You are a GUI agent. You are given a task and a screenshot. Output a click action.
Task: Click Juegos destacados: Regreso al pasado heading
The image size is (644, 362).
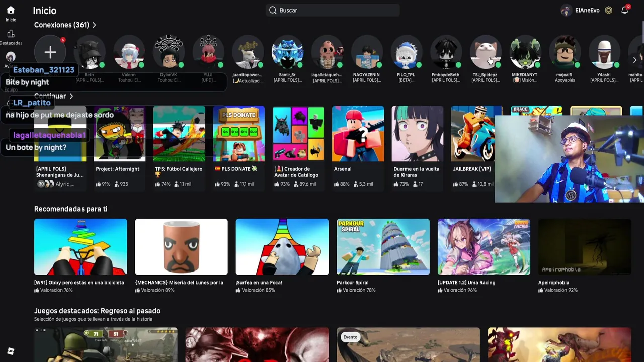97,311
